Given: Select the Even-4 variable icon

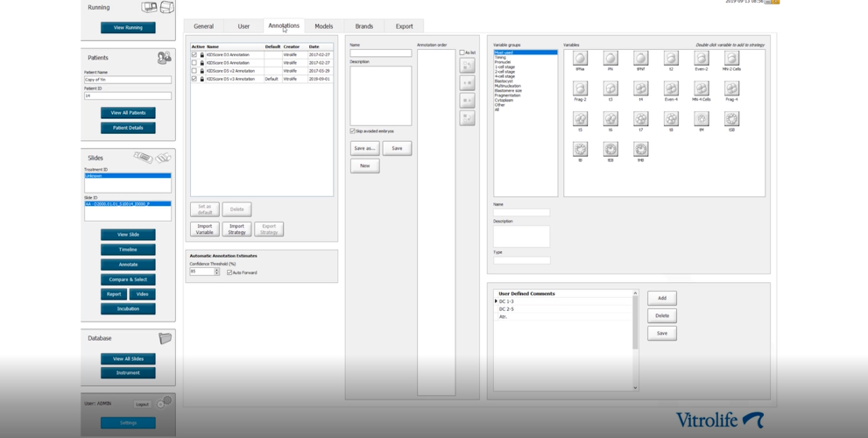Looking at the screenshot, I should click(671, 88).
